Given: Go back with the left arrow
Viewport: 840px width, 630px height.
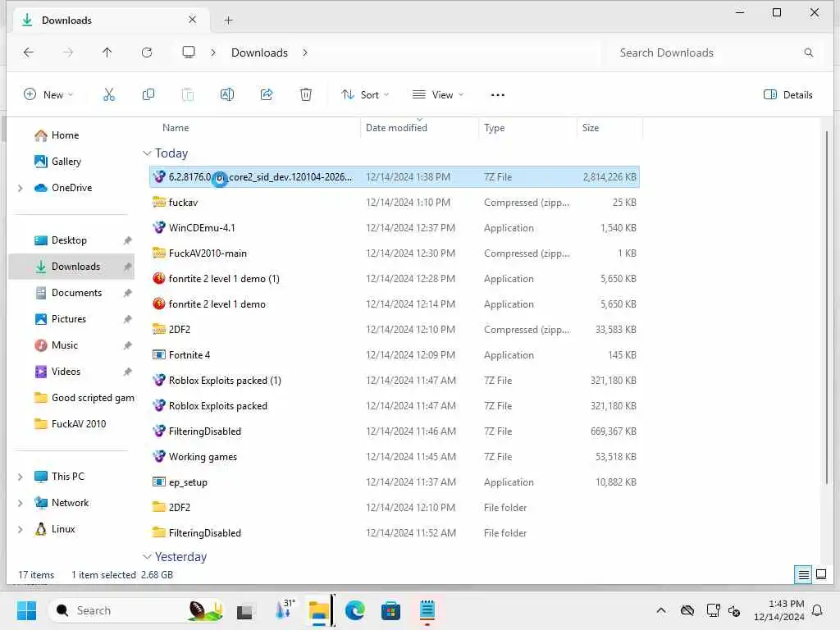Looking at the screenshot, I should [29, 52].
